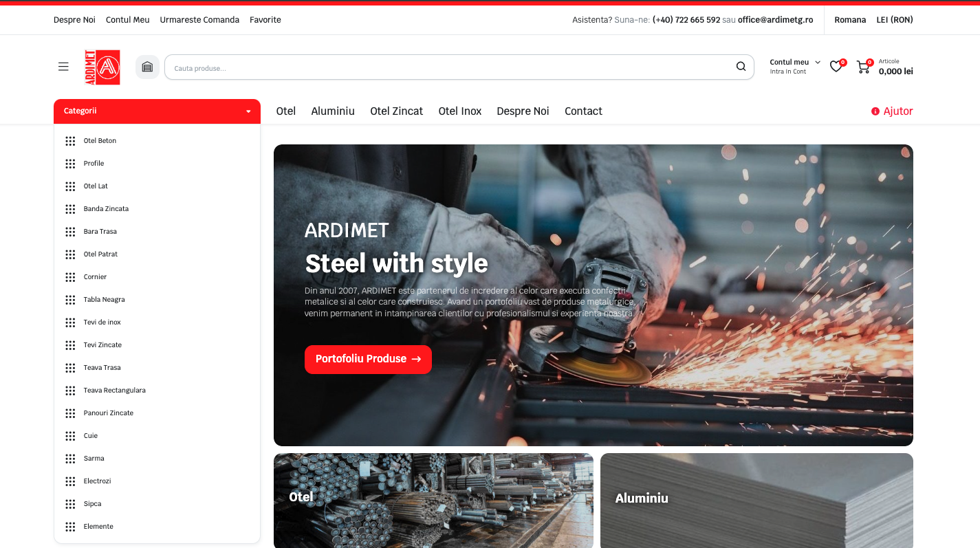The image size is (980, 548).
Task: Open the Contul Meu top link
Action: pos(128,20)
